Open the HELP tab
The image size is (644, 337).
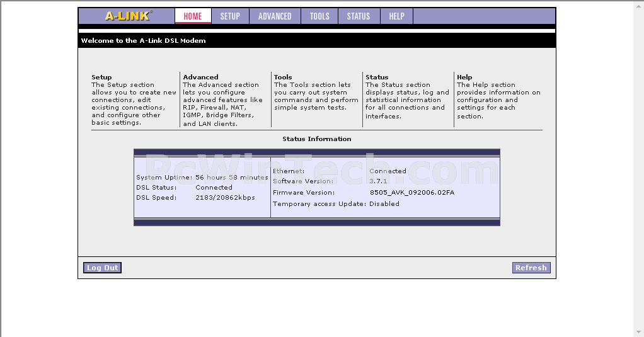click(x=397, y=16)
